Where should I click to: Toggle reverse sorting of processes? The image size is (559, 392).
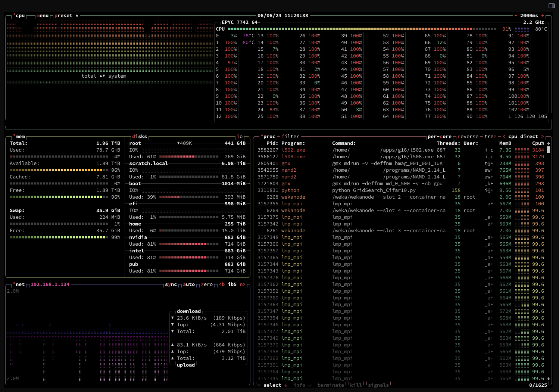pyautogui.click(x=468, y=137)
